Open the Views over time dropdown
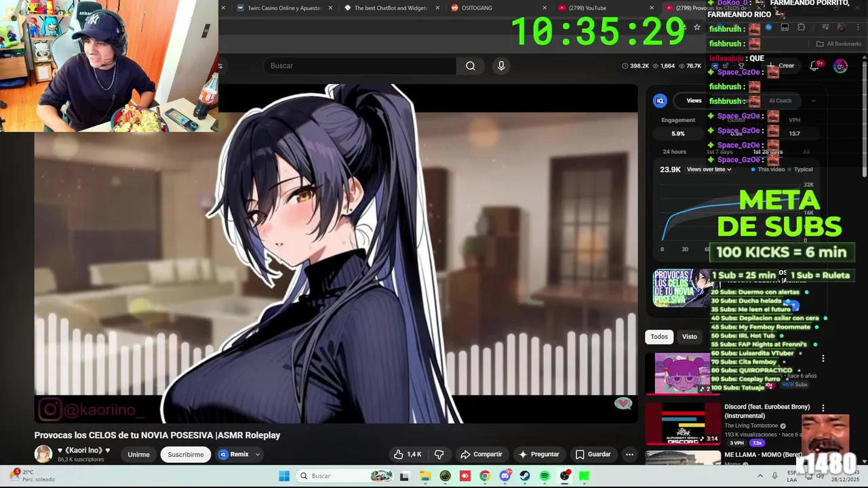Screen dimensions: 868x488 pyautogui.click(x=709, y=169)
